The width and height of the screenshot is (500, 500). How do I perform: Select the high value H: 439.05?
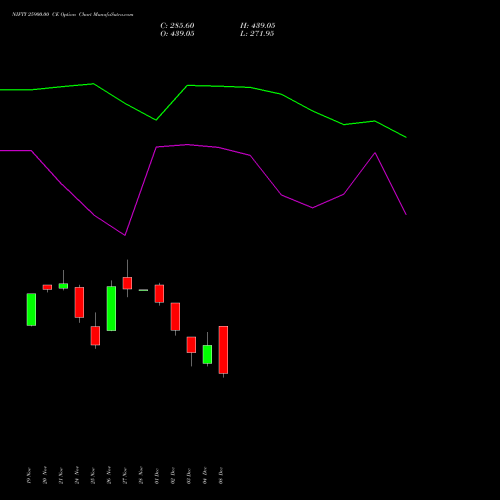(x=258, y=26)
